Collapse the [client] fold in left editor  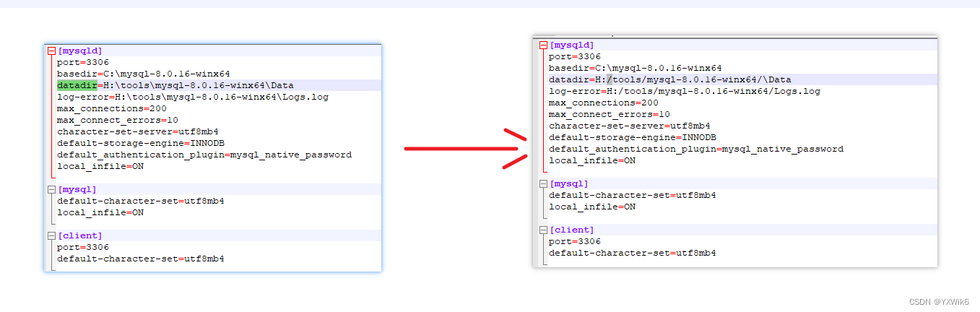pyautogui.click(x=51, y=235)
